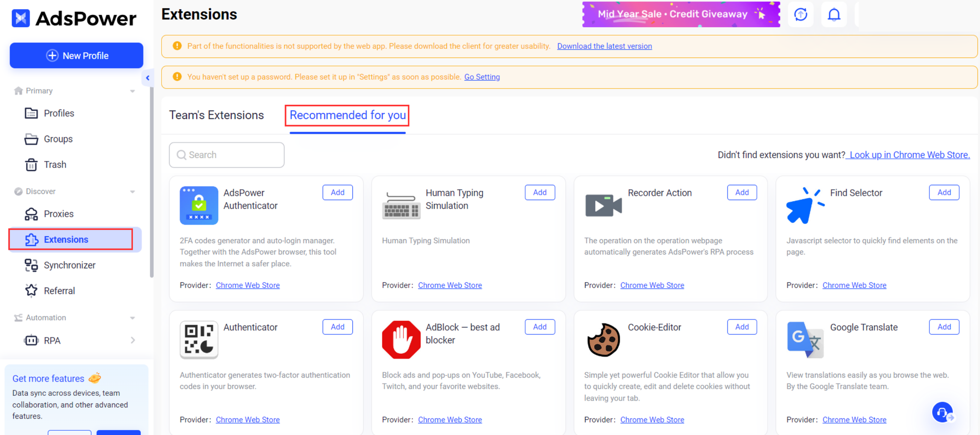980x435 pixels.
Task: Click the AdsPower logo icon
Action: point(21,18)
